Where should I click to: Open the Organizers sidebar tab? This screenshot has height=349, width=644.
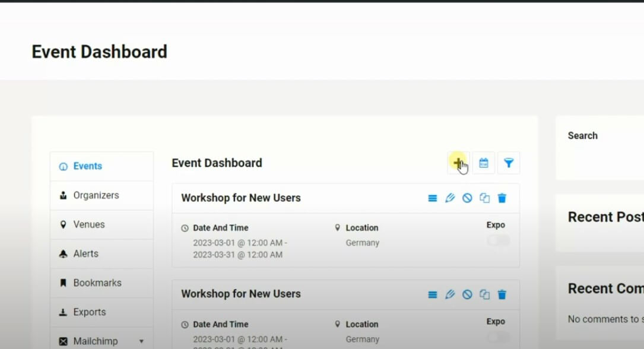102,195
